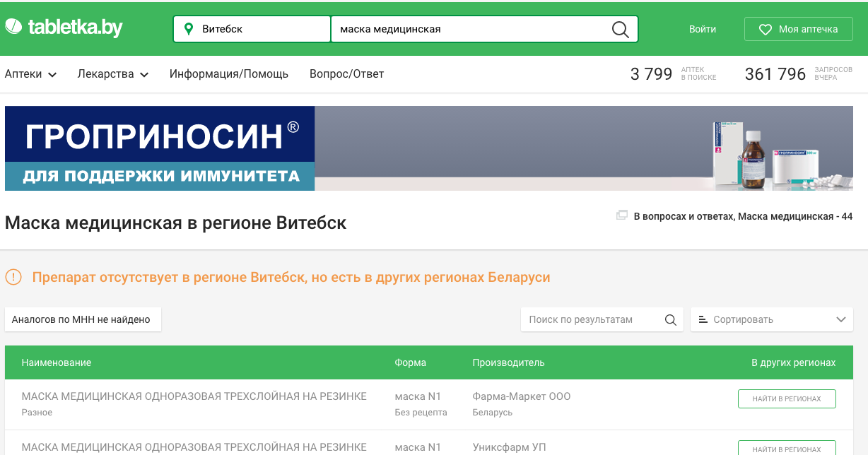Open Информация/Помощь menu item
This screenshot has width=868, height=455.
click(x=229, y=74)
